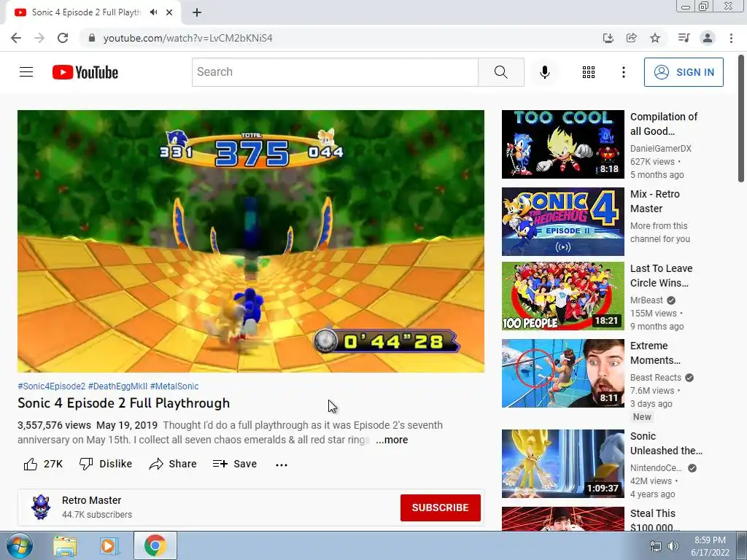Click the install app icon in address bar

(x=608, y=38)
